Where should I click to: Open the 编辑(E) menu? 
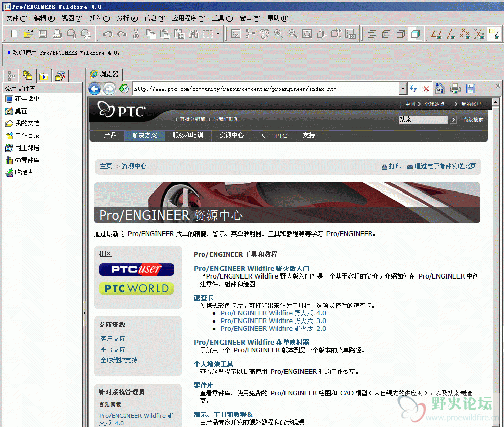45,18
